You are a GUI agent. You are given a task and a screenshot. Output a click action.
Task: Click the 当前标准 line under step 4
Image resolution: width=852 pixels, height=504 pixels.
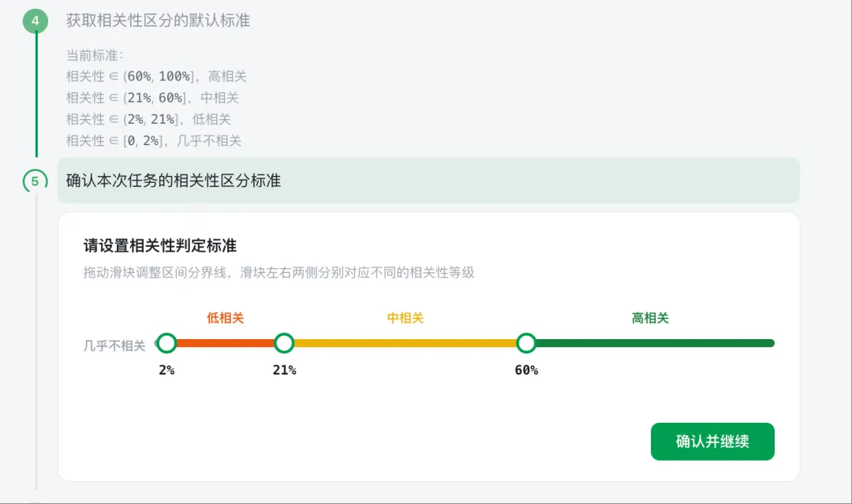95,56
